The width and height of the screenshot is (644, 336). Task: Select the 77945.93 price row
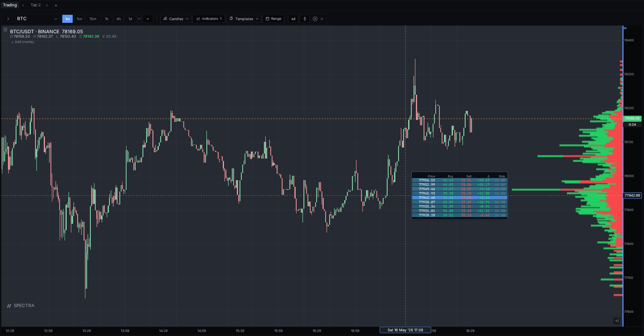pyautogui.click(x=459, y=194)
